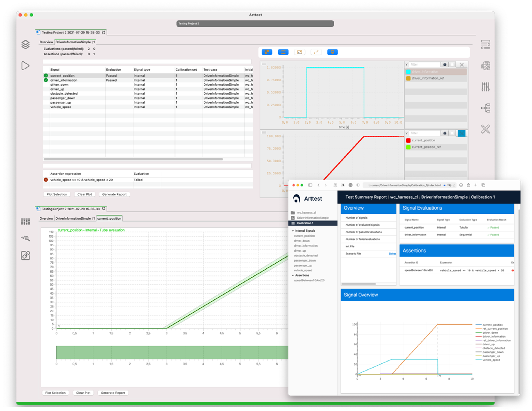Click the cyan driver_information color swatch
This screenshot has height=411, width=532.
408,72
